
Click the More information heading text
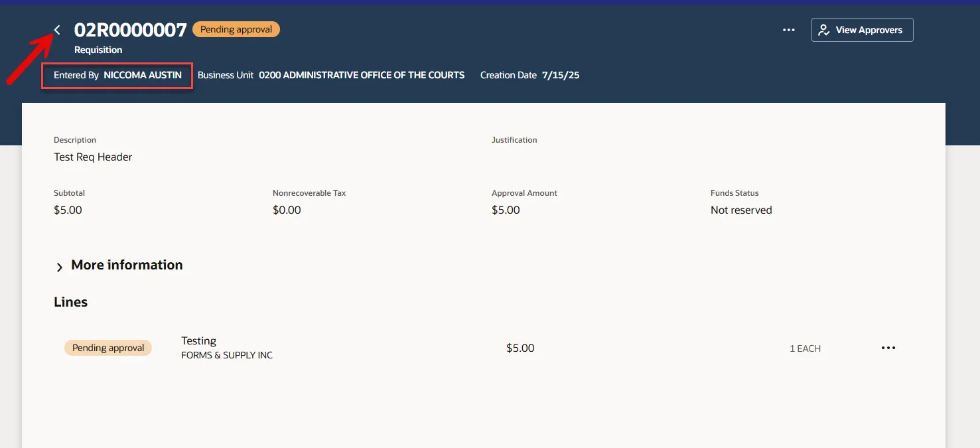127,265
